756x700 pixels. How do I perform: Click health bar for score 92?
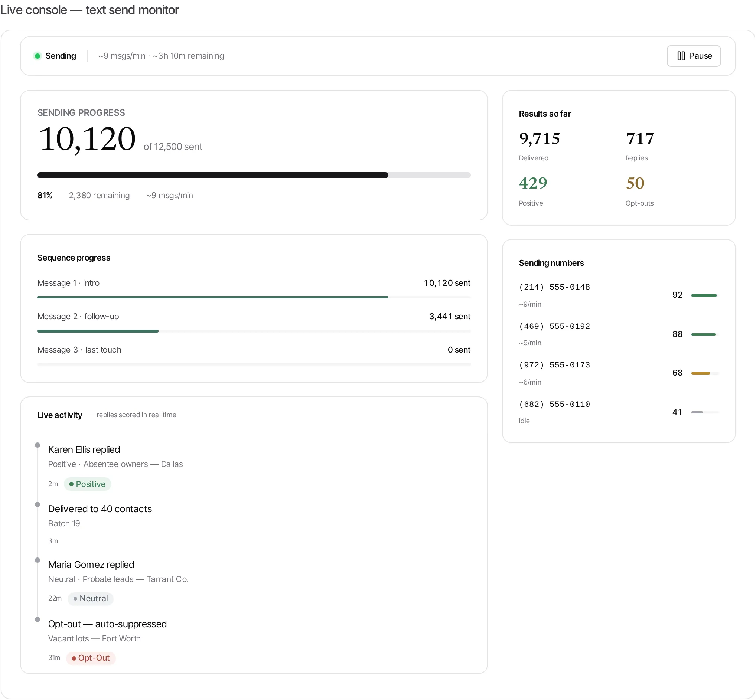[705, 295]
